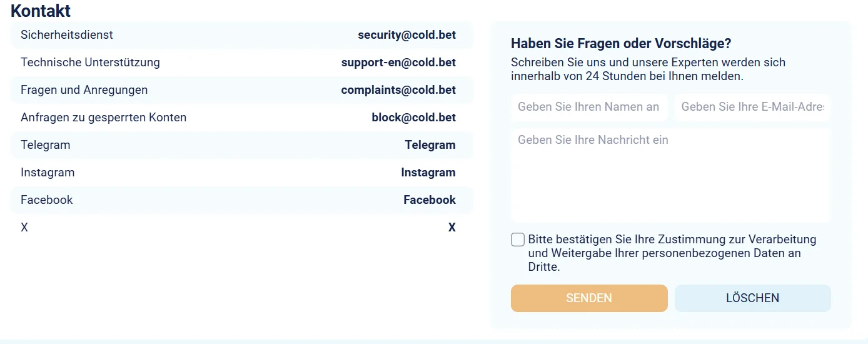Screen dimensions: 868x344
Task: Select the Fragen und Anregungen row label
Action: coord(84,90)
